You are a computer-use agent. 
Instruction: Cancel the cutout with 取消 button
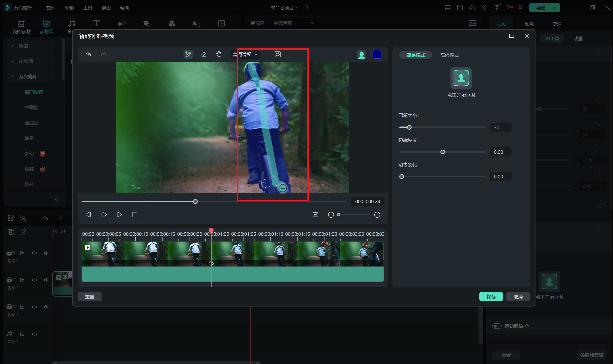click(518, 297)
